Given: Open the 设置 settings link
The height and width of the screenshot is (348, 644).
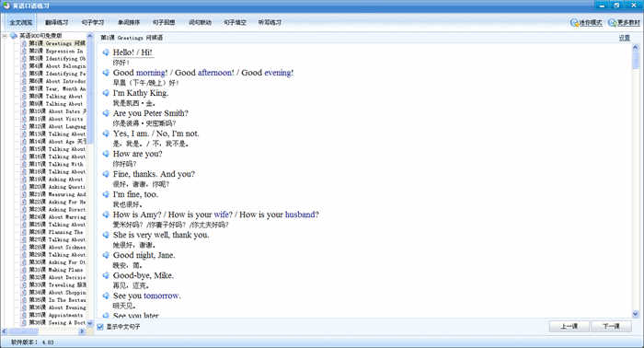Looking at the screenshot, I should pyautogui.click(x=625, y=38).
